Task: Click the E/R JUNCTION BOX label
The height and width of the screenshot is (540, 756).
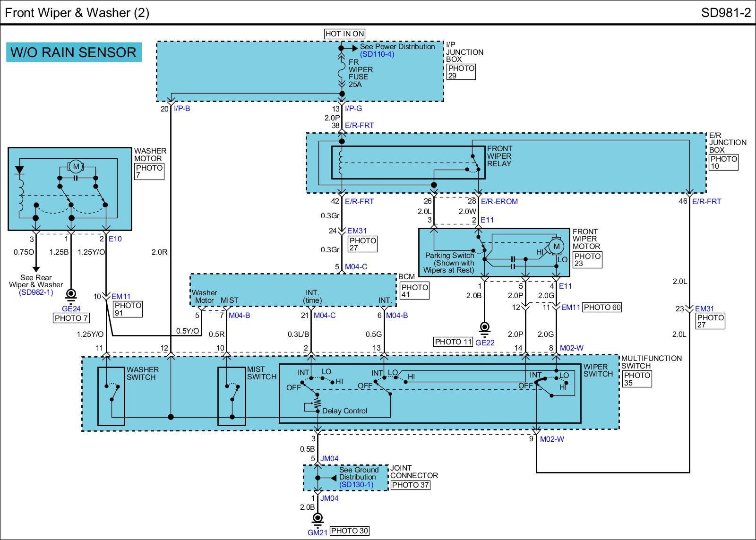Action: (728, 143)
